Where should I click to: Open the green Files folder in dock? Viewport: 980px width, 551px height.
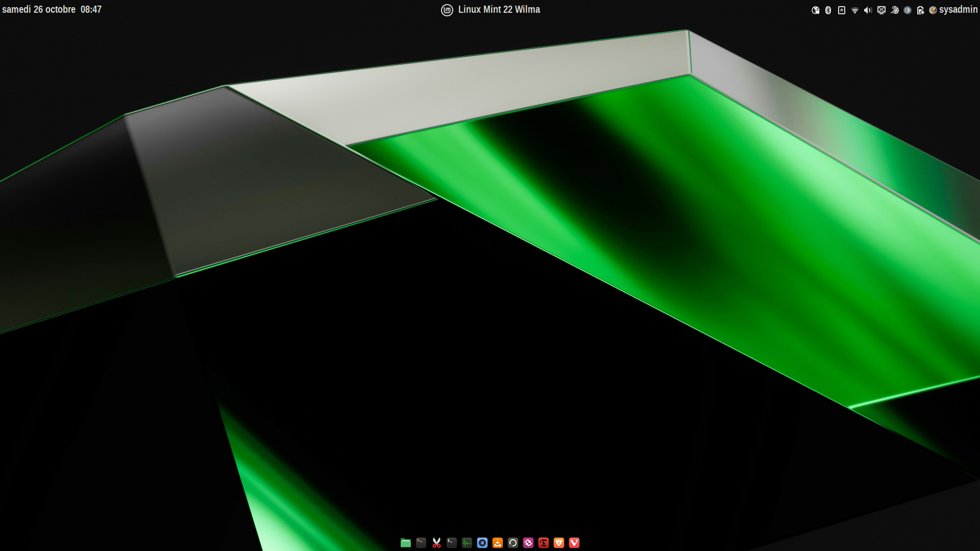406,543
